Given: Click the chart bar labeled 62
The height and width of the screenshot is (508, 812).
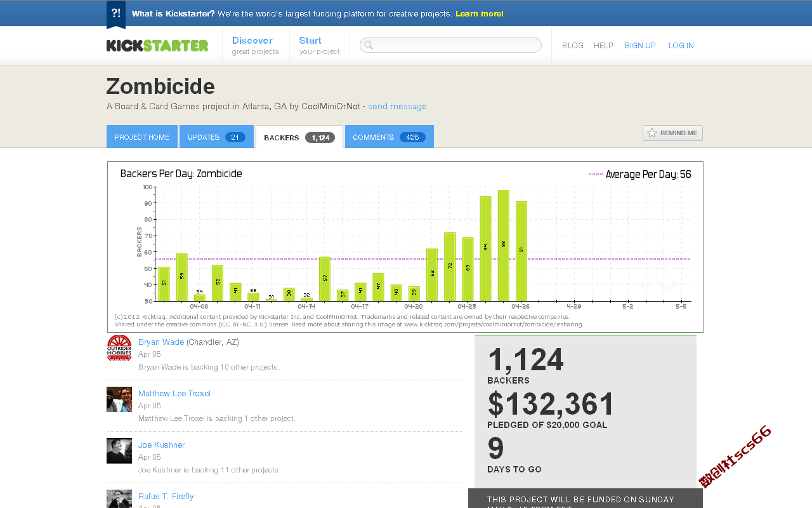Looking at the screenshot, I should click(432, 275).
